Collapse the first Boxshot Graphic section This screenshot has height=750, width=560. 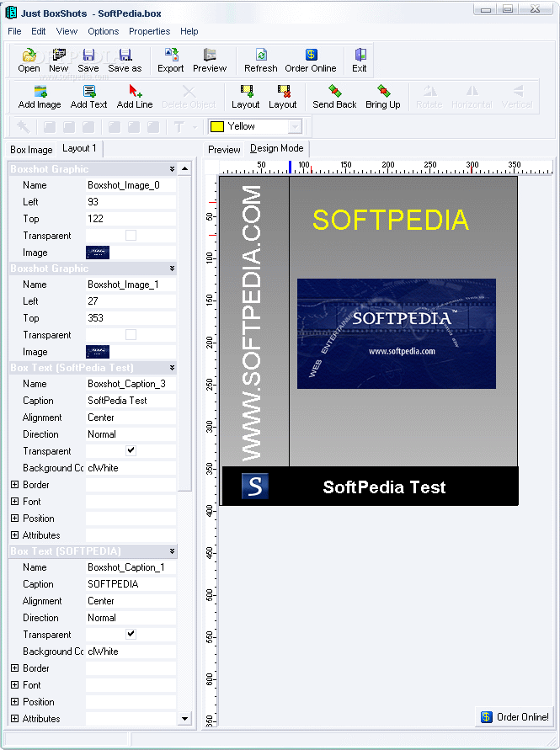172,169
